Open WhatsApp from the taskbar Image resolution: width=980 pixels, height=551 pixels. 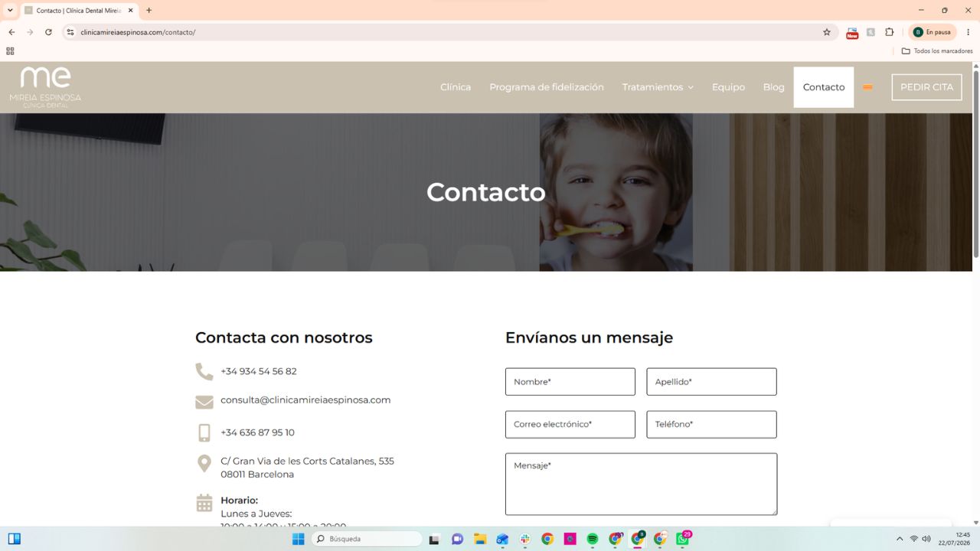[x=682, y=539]
